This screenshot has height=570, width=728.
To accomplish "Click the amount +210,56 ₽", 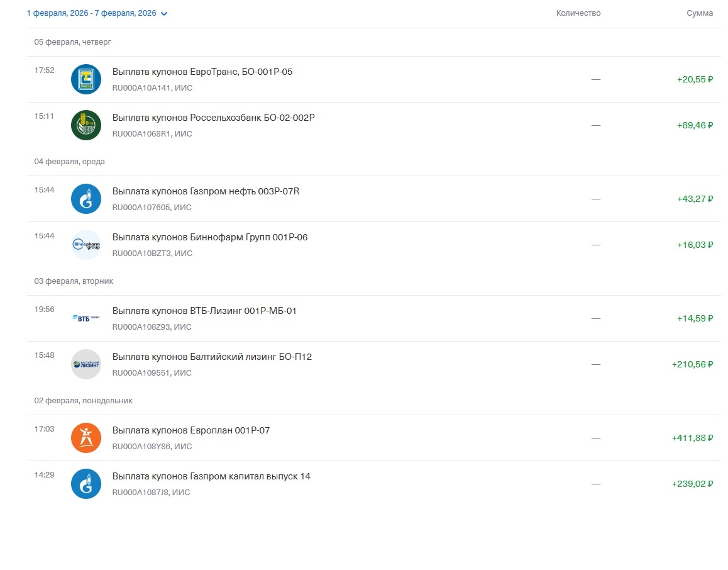I will pos(692,364).
